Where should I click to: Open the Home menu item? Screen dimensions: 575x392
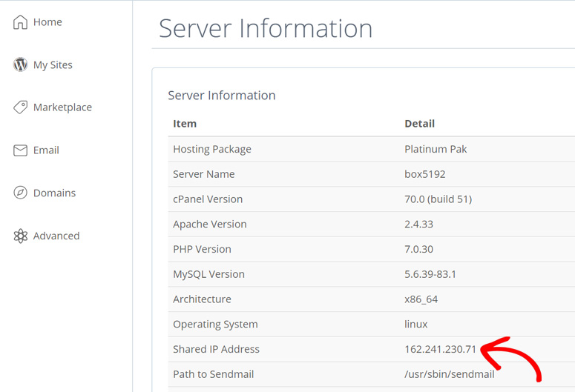pyautogui.click(x=47, y=22)
